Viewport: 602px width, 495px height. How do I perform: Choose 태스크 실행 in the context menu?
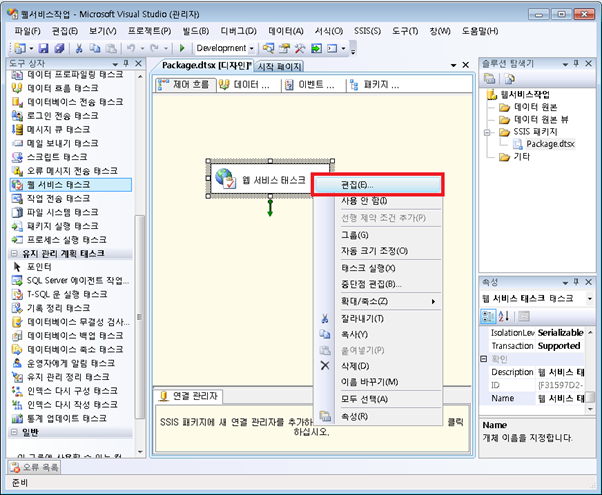tap(390, 268)
